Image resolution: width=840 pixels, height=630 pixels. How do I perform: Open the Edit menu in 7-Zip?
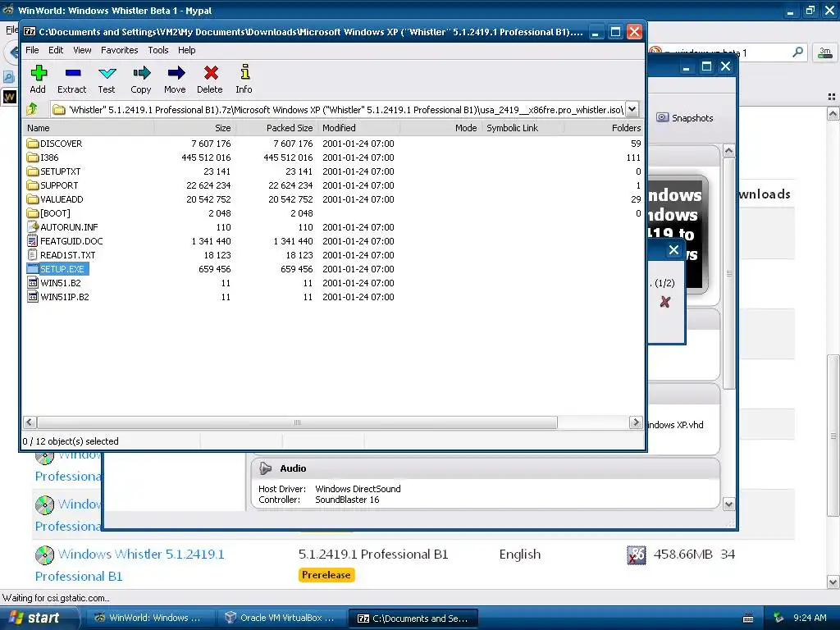coord(56,50)
